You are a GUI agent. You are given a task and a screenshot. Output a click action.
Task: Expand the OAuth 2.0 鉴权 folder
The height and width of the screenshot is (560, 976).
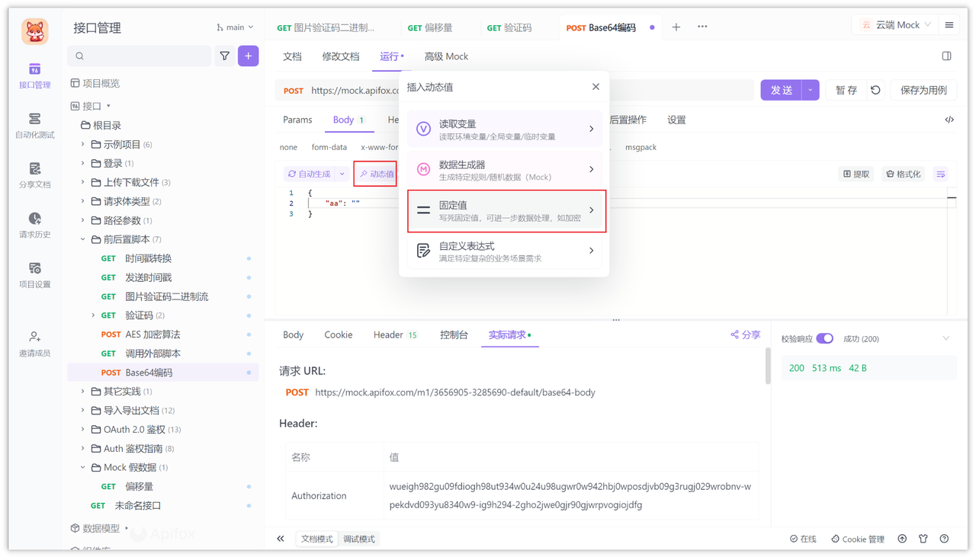click(83, 430)
